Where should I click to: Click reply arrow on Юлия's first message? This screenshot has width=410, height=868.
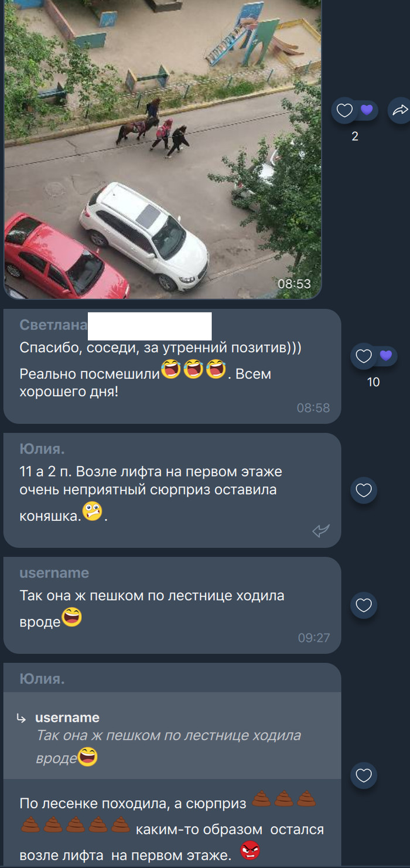click(x=321, y=531)
